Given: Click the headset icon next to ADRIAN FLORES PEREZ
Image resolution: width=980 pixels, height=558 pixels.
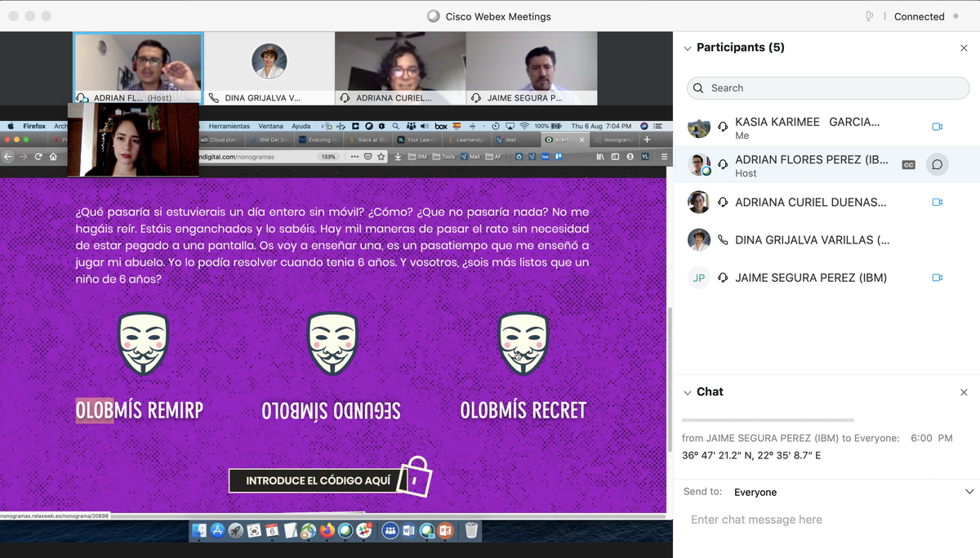Looking at the screenshot, I should (x=723, y=165).
